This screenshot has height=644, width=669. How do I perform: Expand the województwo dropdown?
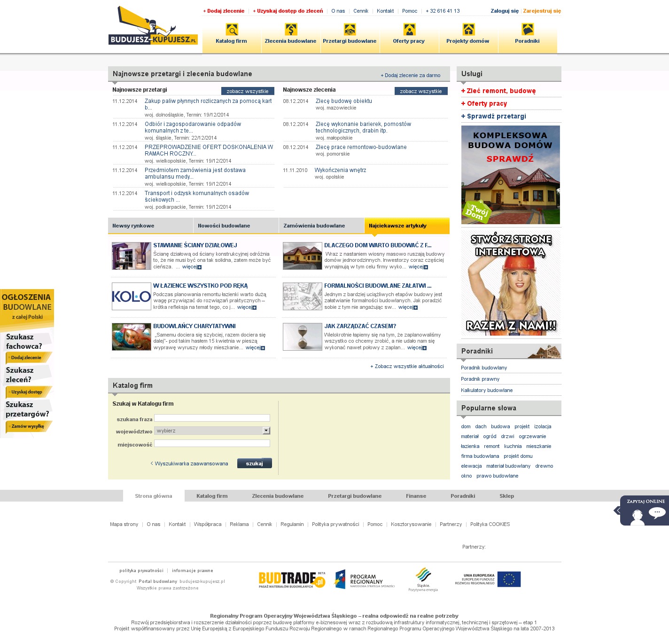pyautogui.click(x=266, y=431)
